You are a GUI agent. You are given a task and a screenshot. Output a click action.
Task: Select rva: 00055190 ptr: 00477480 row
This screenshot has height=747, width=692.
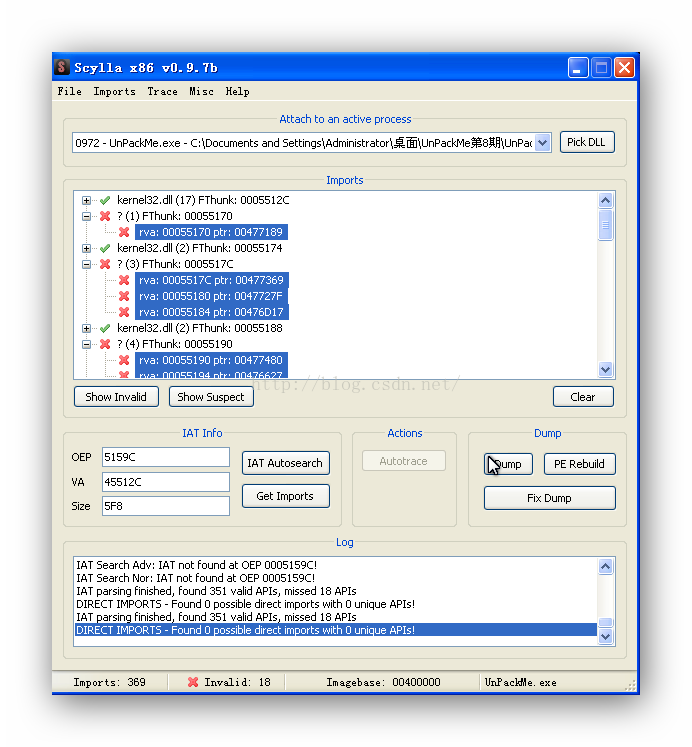tap(211, 360)
